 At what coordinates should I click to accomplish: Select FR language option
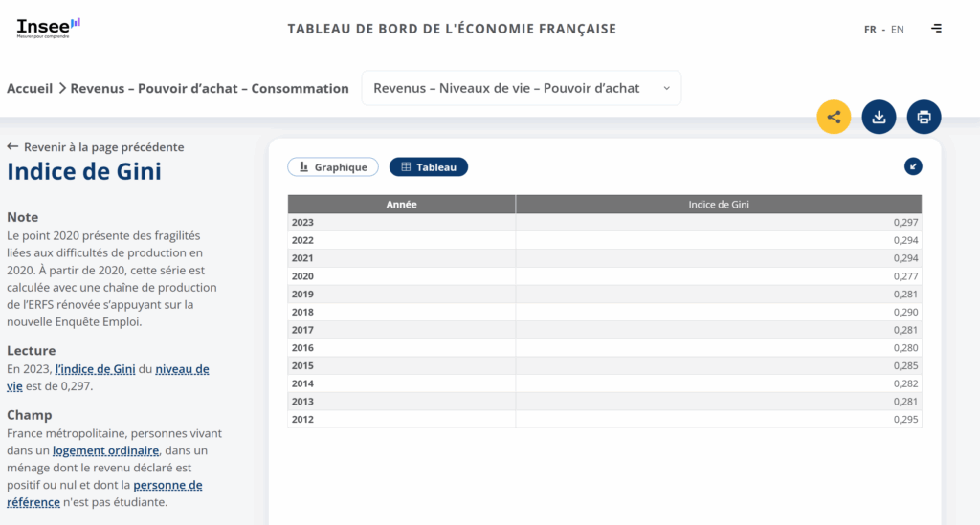click(x=870, y=30)
